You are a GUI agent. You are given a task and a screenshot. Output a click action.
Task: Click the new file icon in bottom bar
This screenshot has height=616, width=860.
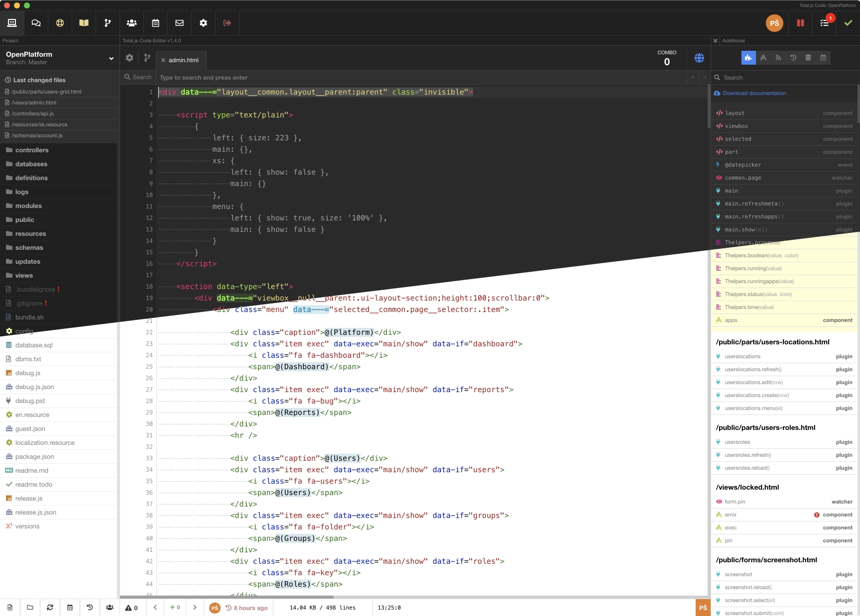(10, 608)
